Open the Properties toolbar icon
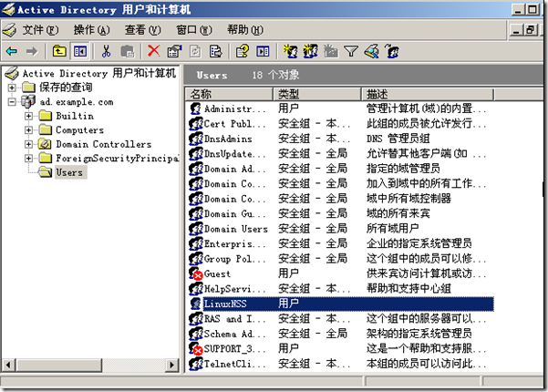This screenshot has height=392, width=548. point(174,51)
